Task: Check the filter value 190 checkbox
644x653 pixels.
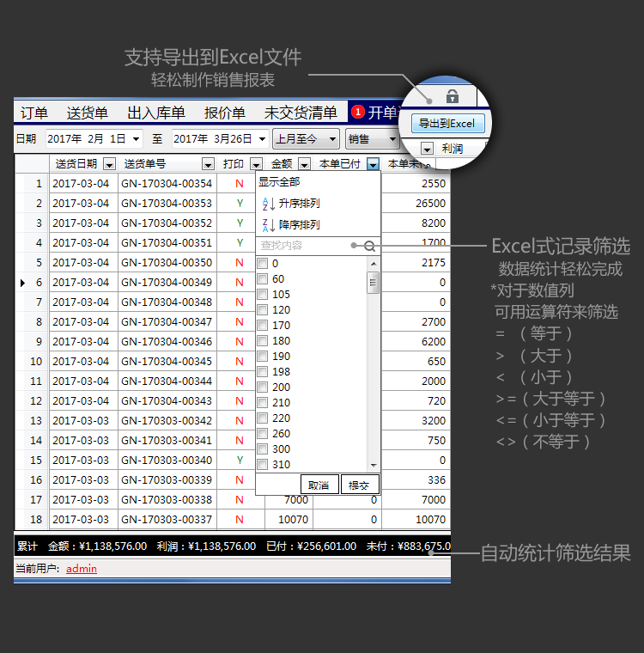Action: tap(263, 357)
